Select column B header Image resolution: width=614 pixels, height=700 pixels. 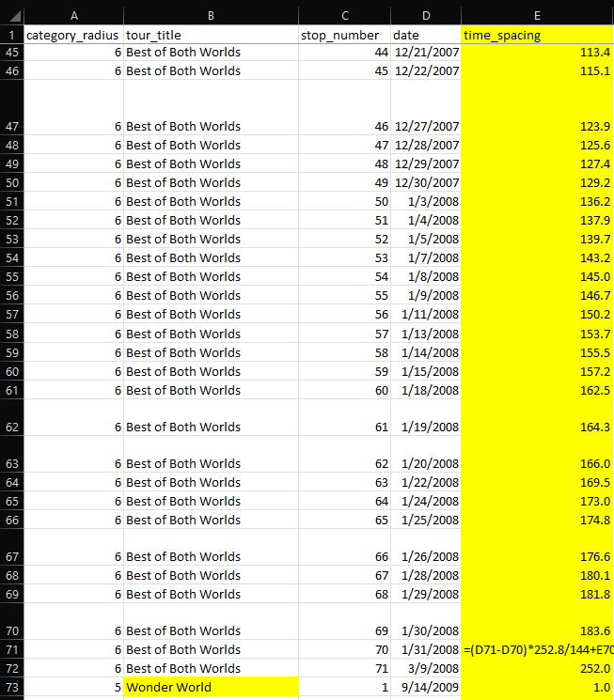pyautogui.click(x=211, y=15)
